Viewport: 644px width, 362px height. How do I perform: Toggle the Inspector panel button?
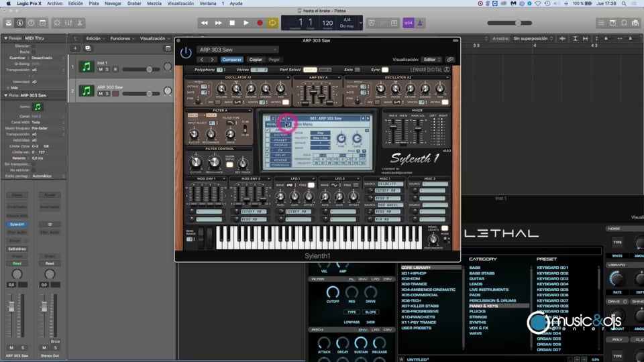pos(19,23)
